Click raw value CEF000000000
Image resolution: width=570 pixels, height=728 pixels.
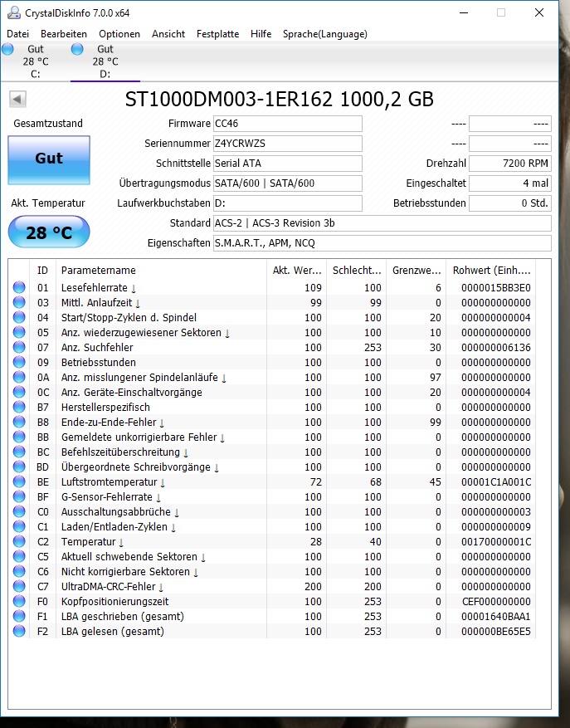click(495, 602)
